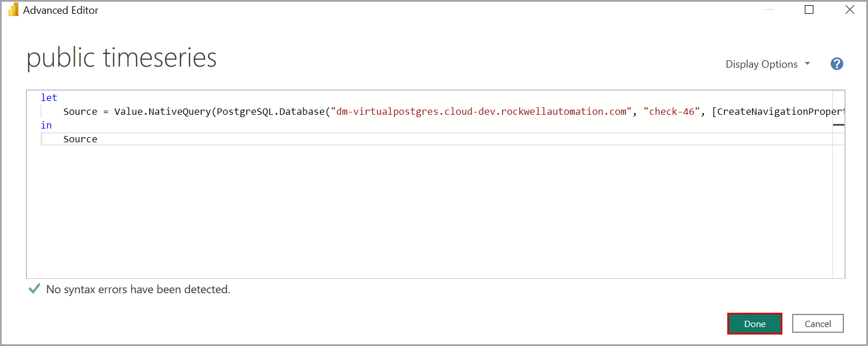This screenshot has height=346, width=868.
Task: Maximize the Advanced Editor window
Action: [809, 10]
